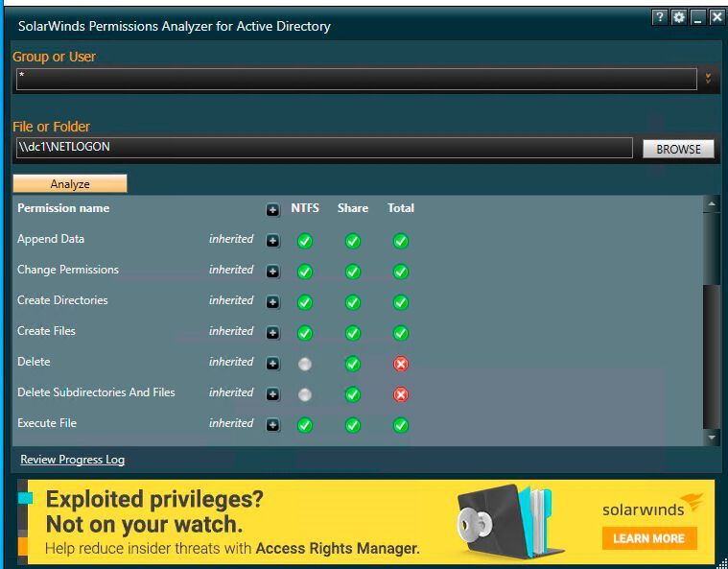Image resolution: width=728 pixels, height=569 pixels.
Task: Click the NTFS checkmark for Create Files
Action: [305, 333]
